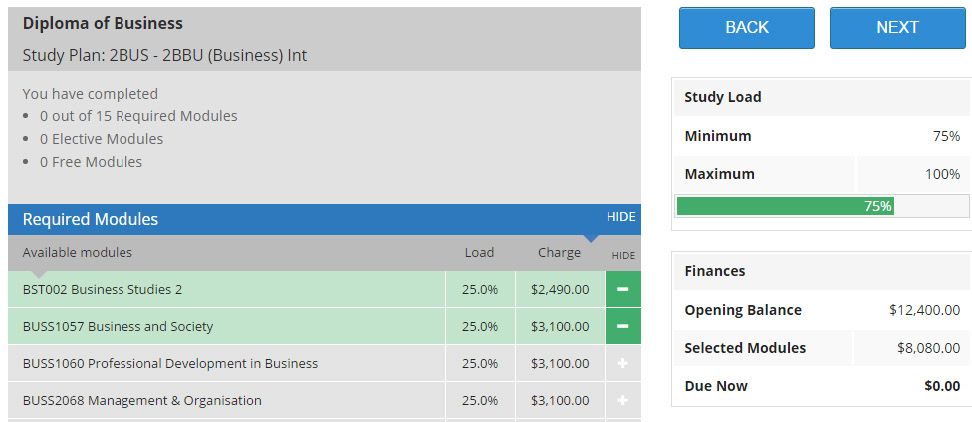Image resolution: width=972 pixels, height=422 pixels.
Task: Click the Required Modules blue header
Action: 324,219
